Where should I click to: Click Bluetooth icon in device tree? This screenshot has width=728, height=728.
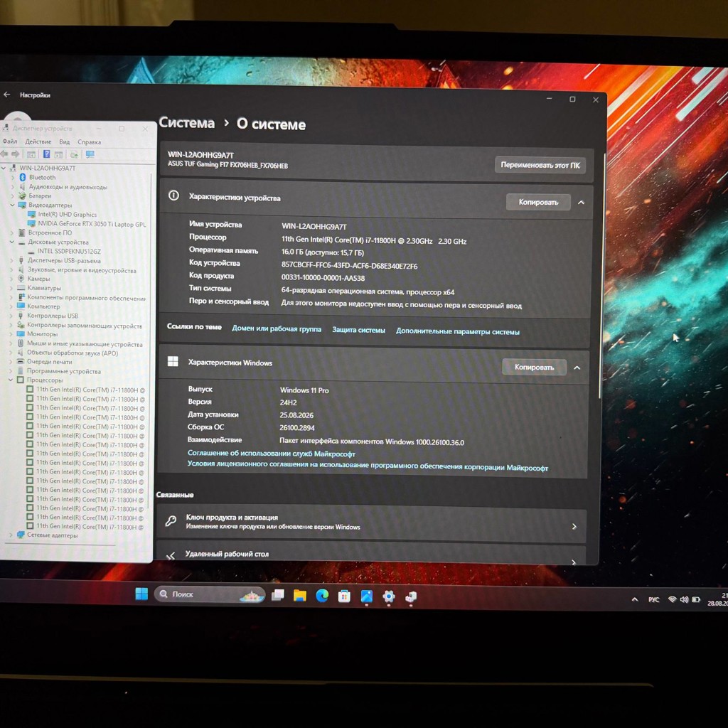click(22, 177)
